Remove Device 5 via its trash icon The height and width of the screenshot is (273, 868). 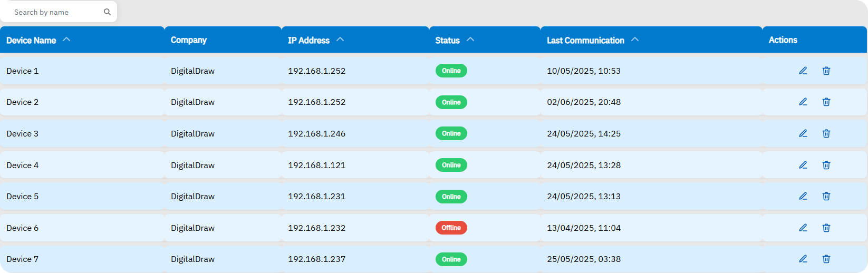pyautogui.click(x=826, y=196)
